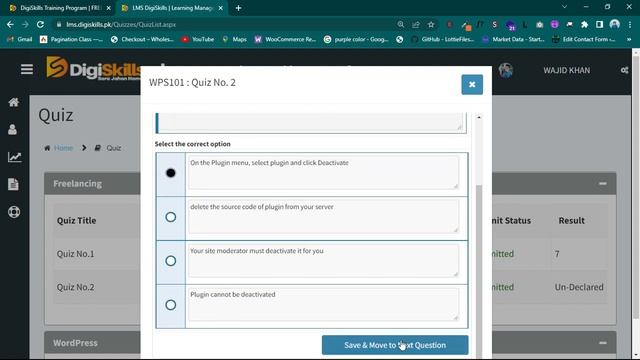The width and height of the screenshot is (640, 360).
Task: Open the Pagination Class bookmark
Action: point(71,39)
